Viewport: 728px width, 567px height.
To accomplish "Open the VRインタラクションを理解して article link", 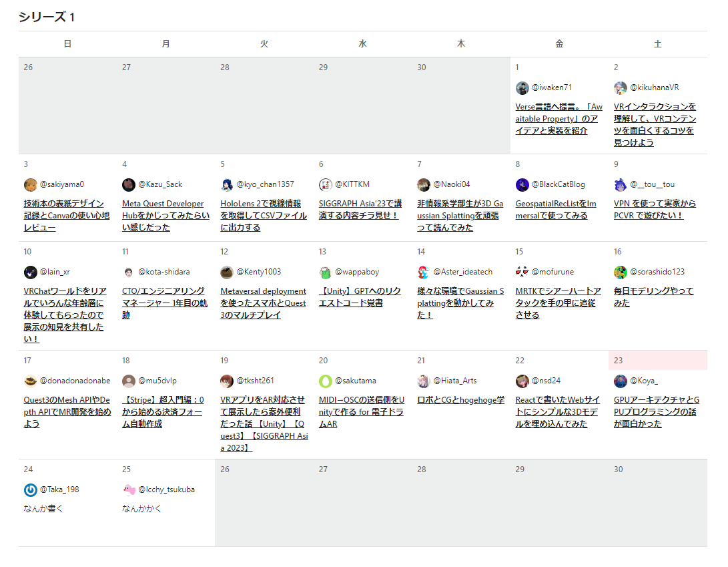I will 655,125.
